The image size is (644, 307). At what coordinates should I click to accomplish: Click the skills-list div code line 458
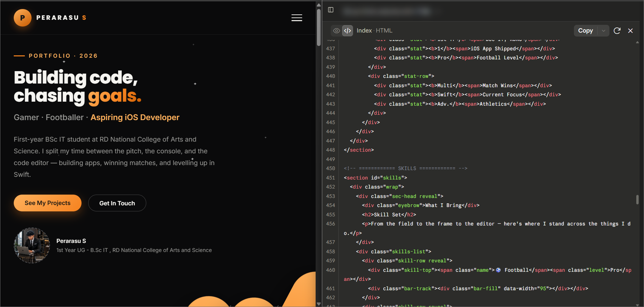(393, 252)
